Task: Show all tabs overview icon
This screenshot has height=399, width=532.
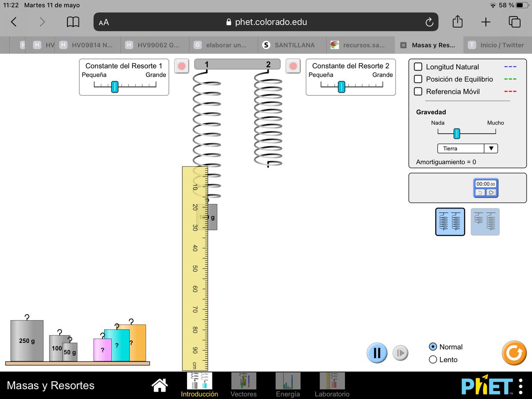Action: pyautogui.click(x=514, y=22)
